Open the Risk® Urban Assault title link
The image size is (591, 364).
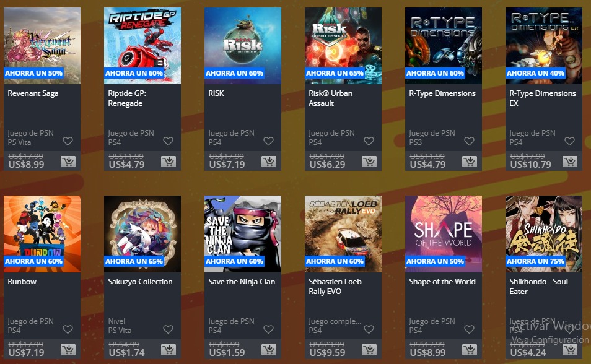coord(331,98)
